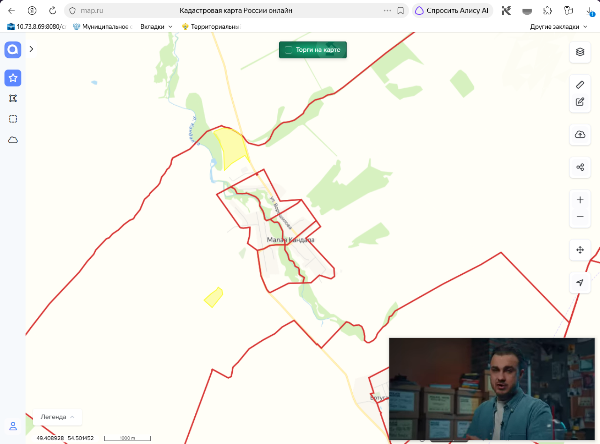Open the favorites star icon in sidebar
600x444 pixels.
pos(13,78)
